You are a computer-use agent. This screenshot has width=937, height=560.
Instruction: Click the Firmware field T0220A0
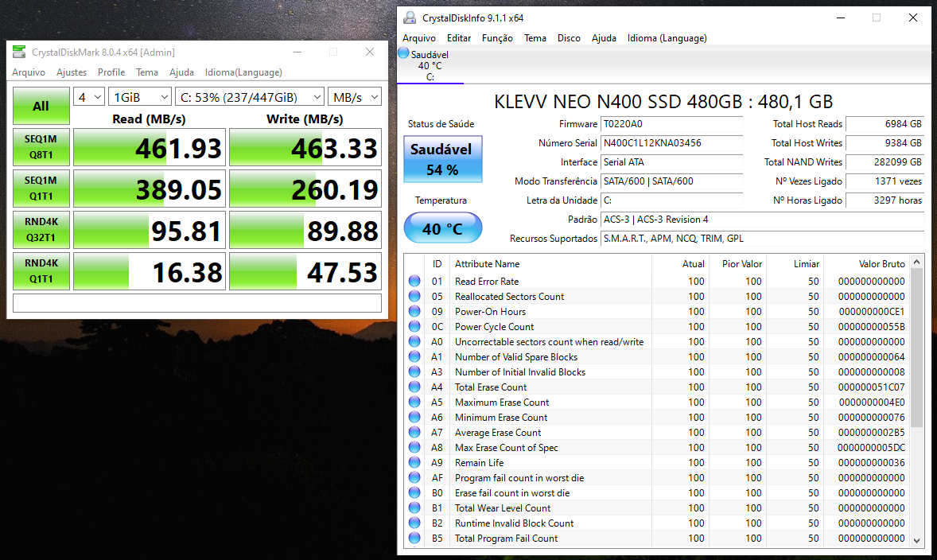point(671,124)
